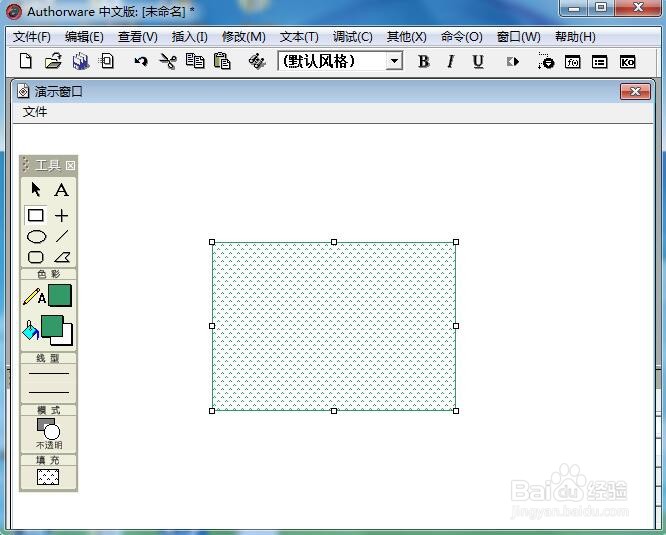Open the 命令(O) menu
This screenshot has height=535, width=666.
tap(462, 37)
